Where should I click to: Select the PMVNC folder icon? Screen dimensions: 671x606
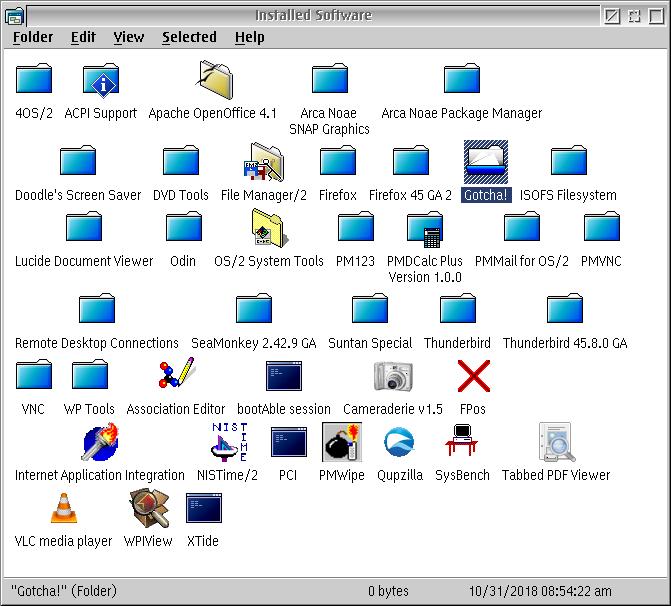click(x=602, y=226)
